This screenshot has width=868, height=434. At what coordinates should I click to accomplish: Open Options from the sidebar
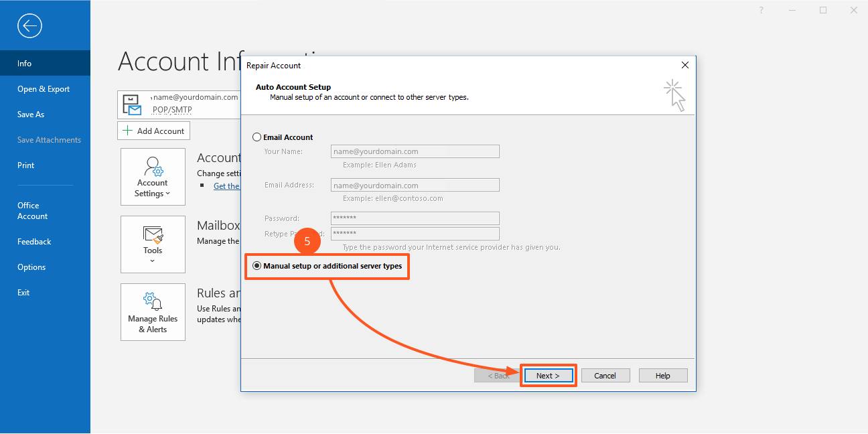(x=31, y=267)
